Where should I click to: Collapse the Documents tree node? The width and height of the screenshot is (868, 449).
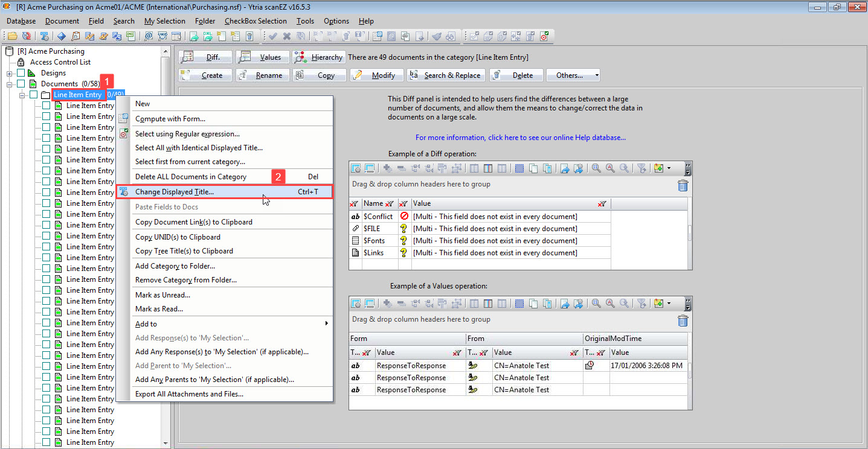pyautogui.click(x=9, y=84)
